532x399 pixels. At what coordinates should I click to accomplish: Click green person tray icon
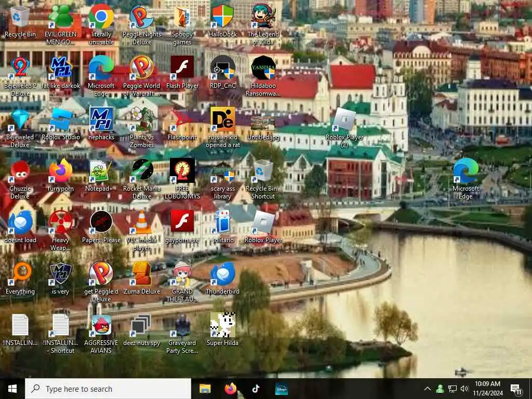[x=440, y=389]
